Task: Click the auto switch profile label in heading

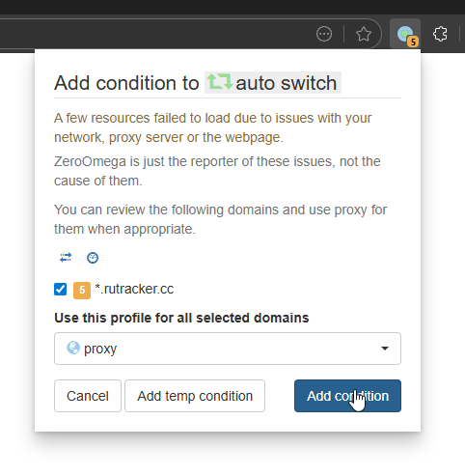Action: 273,83
